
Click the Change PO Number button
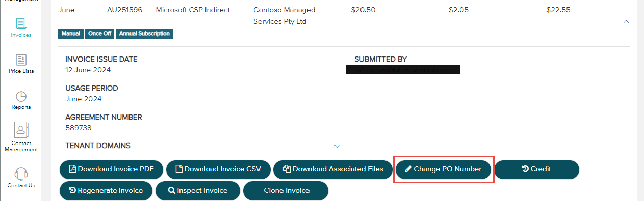coord(444,169)
